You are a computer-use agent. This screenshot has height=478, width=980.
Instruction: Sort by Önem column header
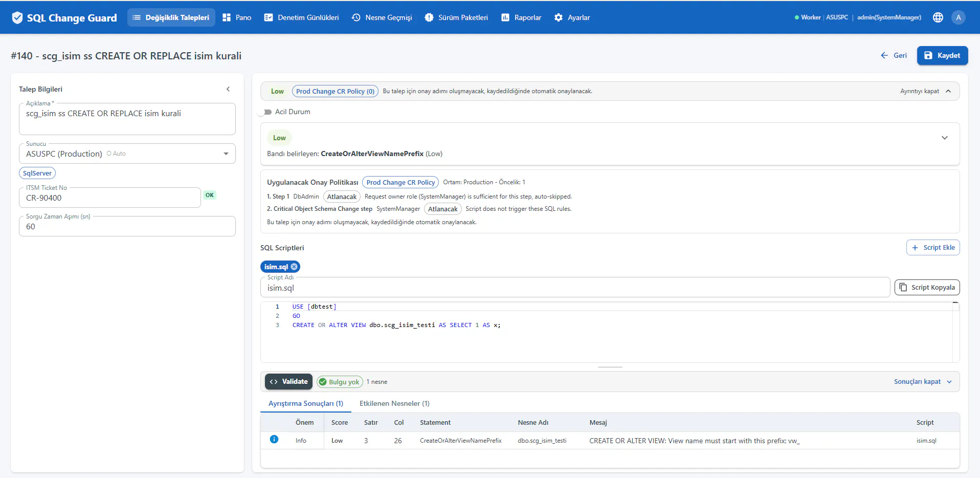pos(305,422)
